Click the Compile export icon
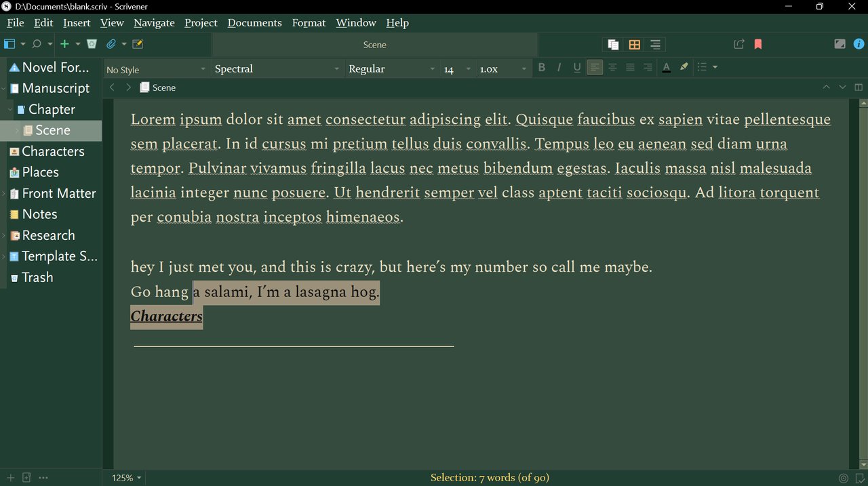 click(x=739, y=44)
